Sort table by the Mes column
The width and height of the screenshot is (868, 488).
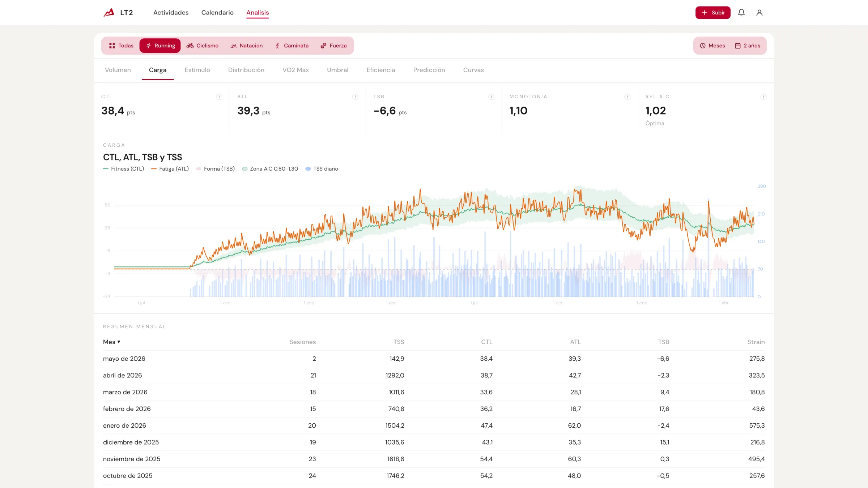[x=111, y=342]
